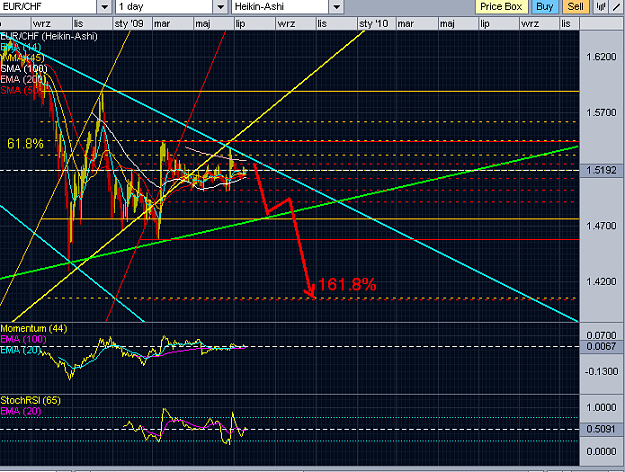Click the 1.6200 price axis label
625x472 pixels.
point(601,57)
